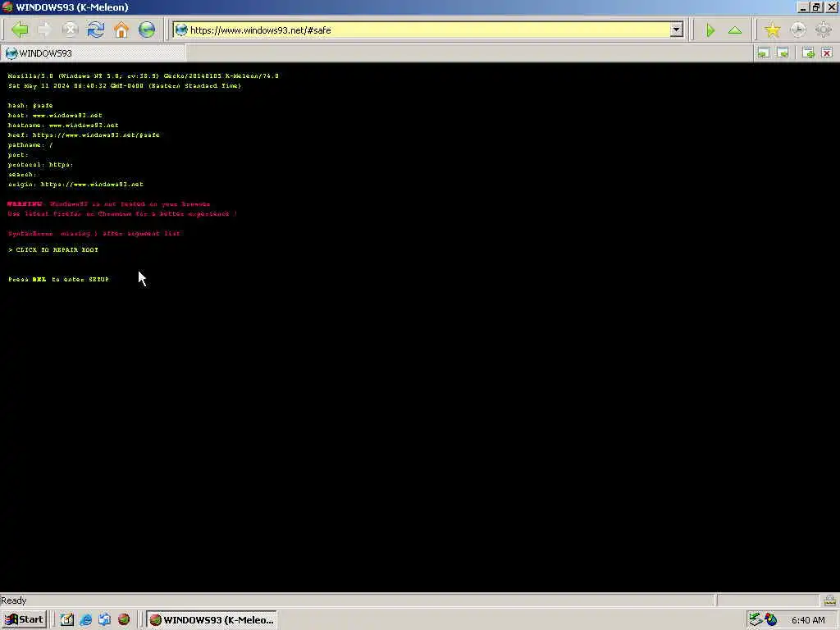Click the 6:40 AM taskbar clock
Viewport: 840px width, 630px height.
(x=808, y=620)
